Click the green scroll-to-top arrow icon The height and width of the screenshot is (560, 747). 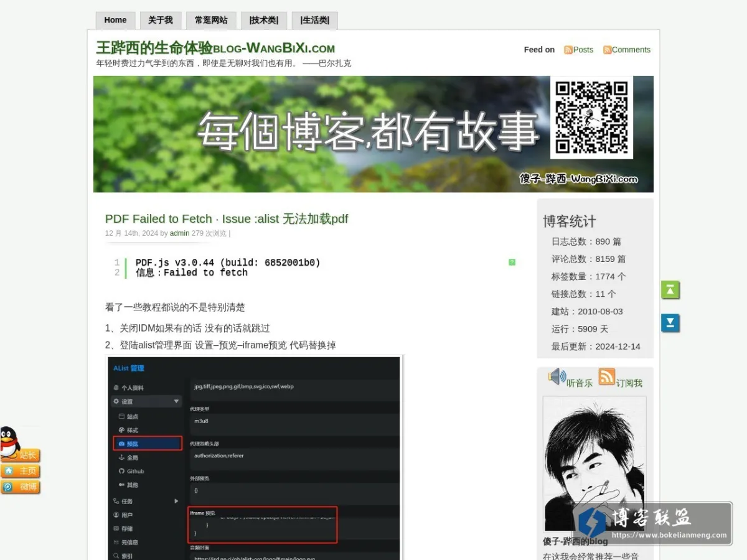[670, 290]
